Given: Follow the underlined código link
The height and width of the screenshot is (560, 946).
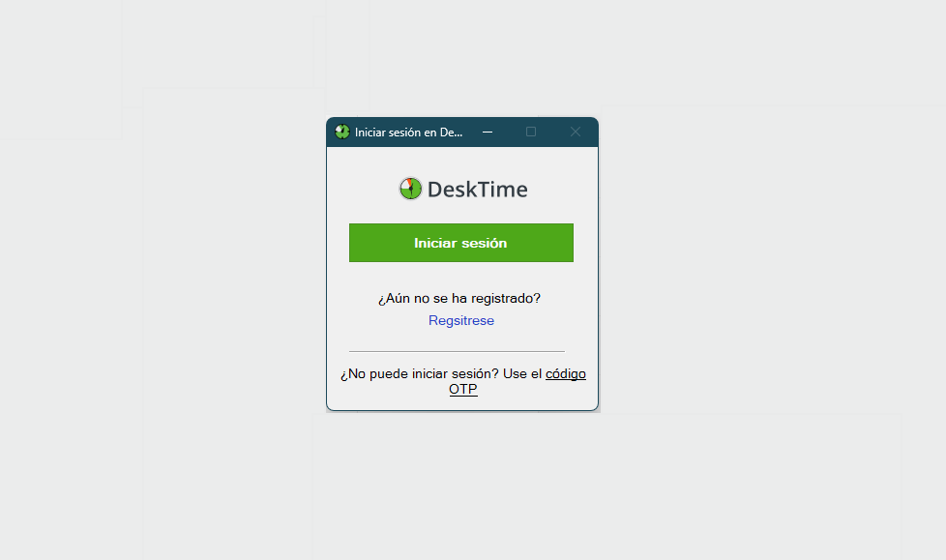Looking at the screenshot, I should click(565, 373).
